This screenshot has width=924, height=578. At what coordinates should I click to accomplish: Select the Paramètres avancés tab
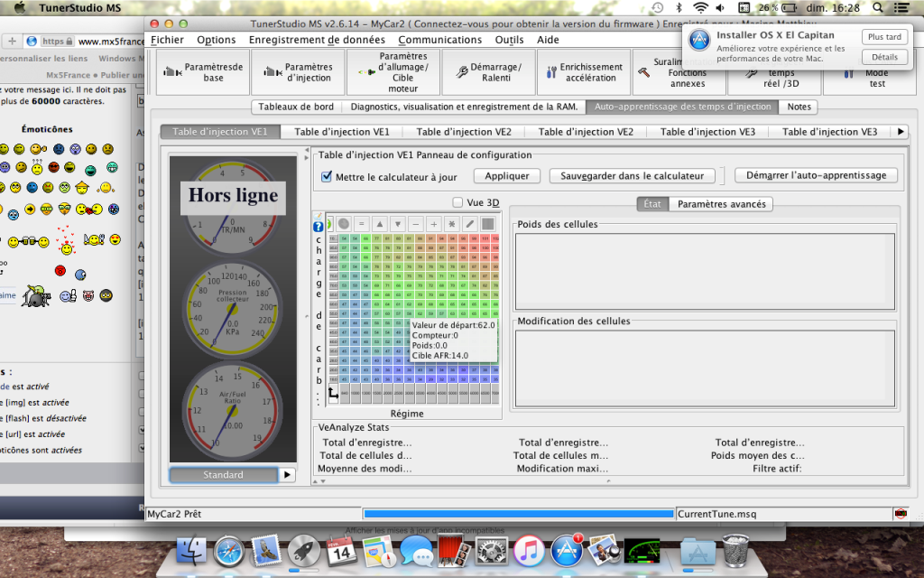coord(721,204)
